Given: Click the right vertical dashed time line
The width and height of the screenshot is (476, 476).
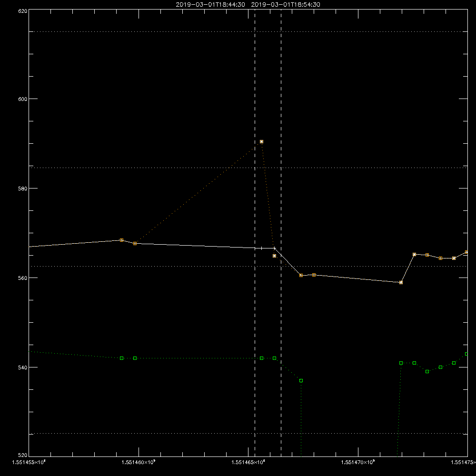Looking at the screenshot, I should click(x=281, y=233).
